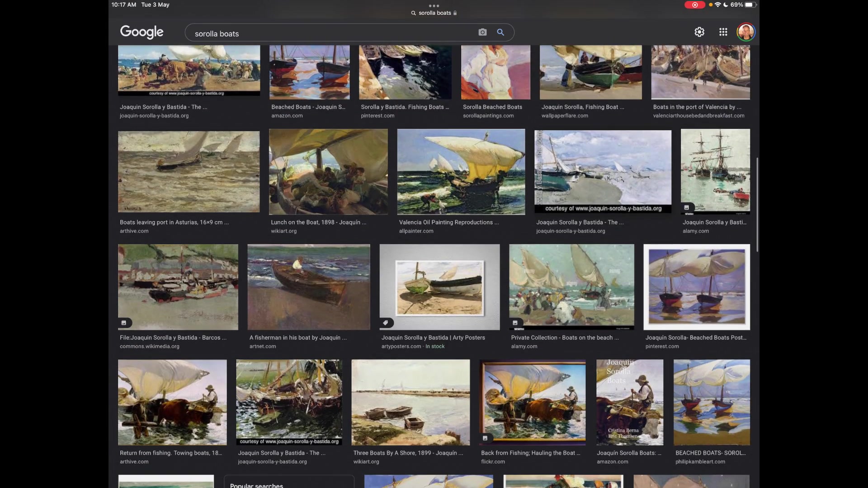Click the page scrollbar on right edge
Image resolution: width=868 pixels, height=488 pixels.
(x=757, y=205)
